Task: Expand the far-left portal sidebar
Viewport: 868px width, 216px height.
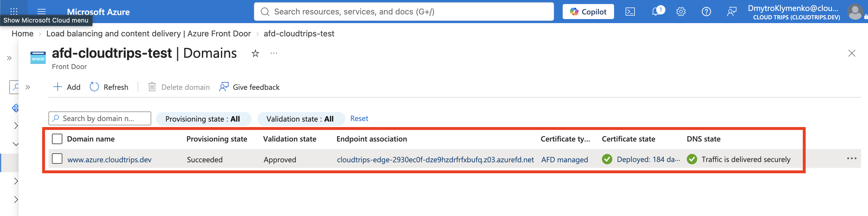Action: [x=9, y=58]
